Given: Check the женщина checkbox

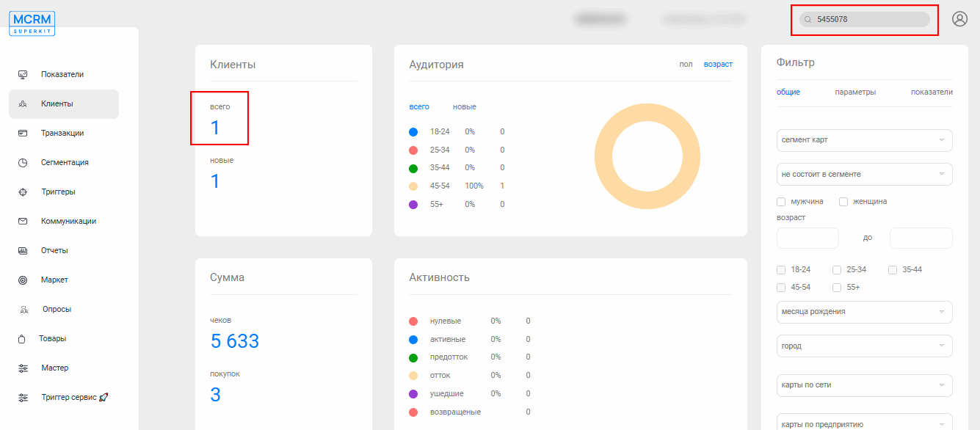Looking at the screenshot, I should click(x=843, y=202).
